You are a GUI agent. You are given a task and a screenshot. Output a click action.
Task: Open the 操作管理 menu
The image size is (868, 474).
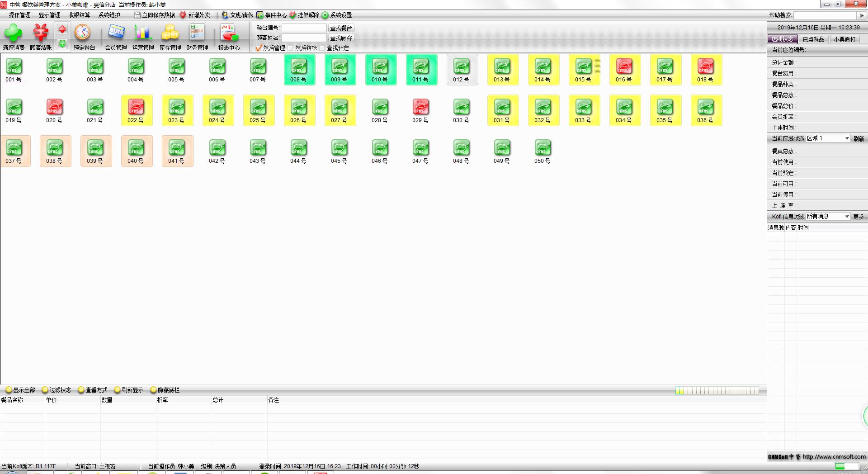pyautogui.click(x=20, y=15)
